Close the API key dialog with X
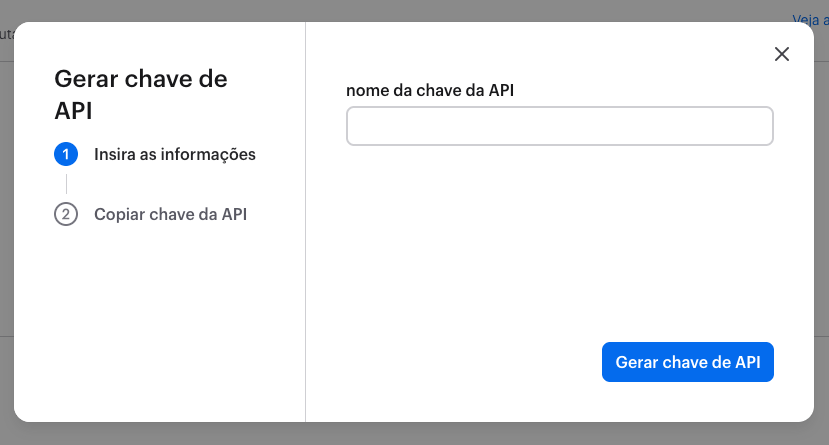 (x=782, y=54)
